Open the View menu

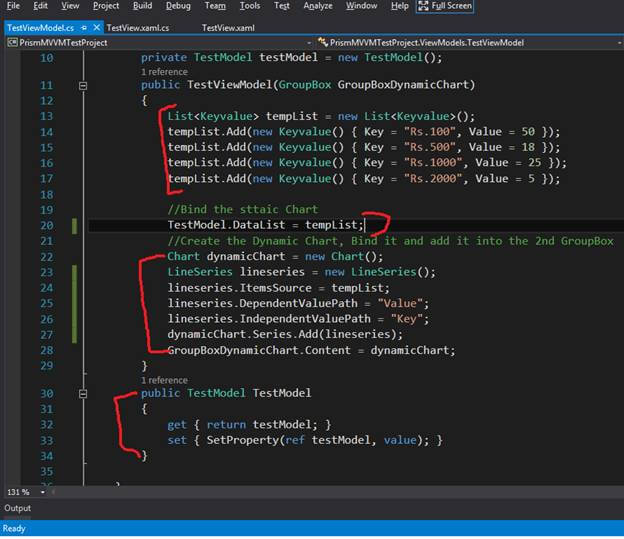(70, 6)
